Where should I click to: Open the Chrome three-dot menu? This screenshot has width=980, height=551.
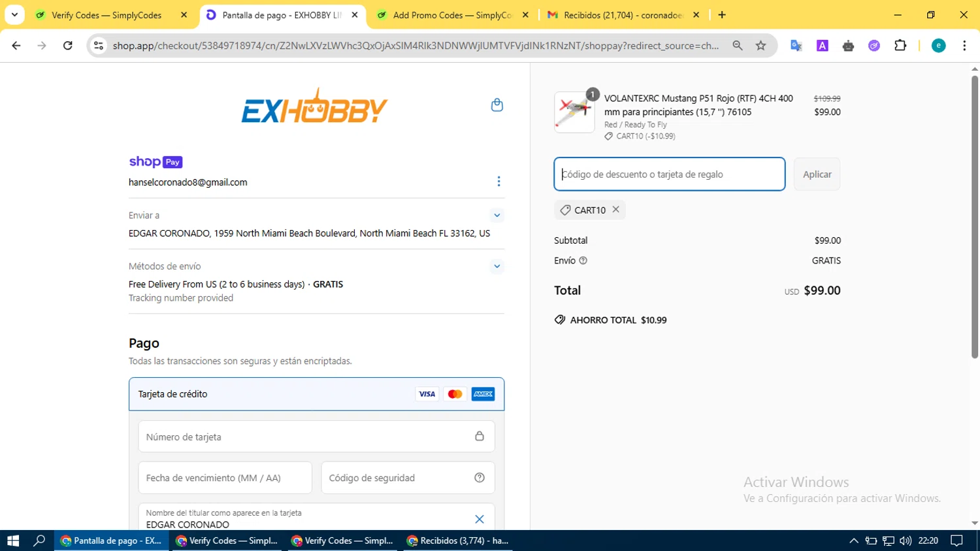pos(964,45)
